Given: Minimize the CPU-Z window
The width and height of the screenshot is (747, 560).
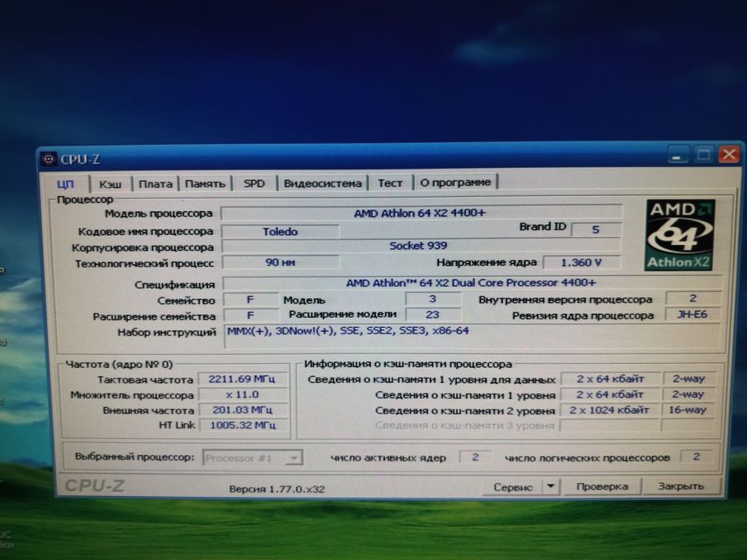Looking at the screenshot, I should click(677, 154).
